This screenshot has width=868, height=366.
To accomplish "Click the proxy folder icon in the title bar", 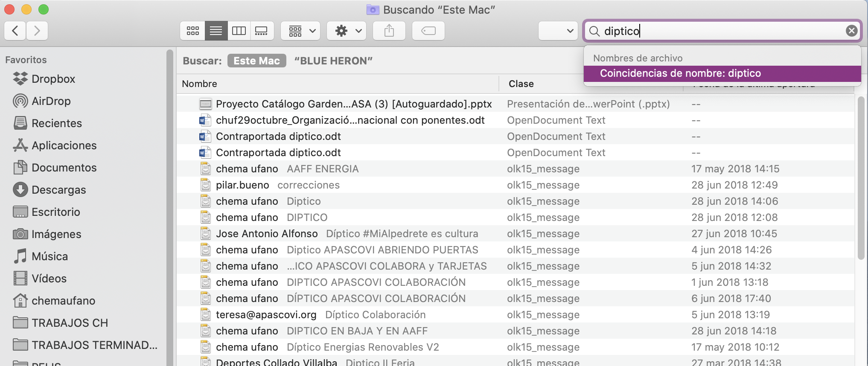I will click(373, 9).
